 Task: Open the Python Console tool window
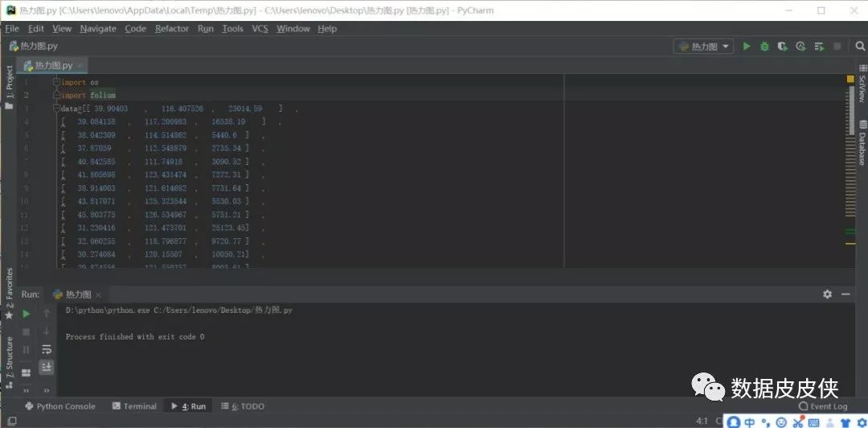(x=60, y=406)
